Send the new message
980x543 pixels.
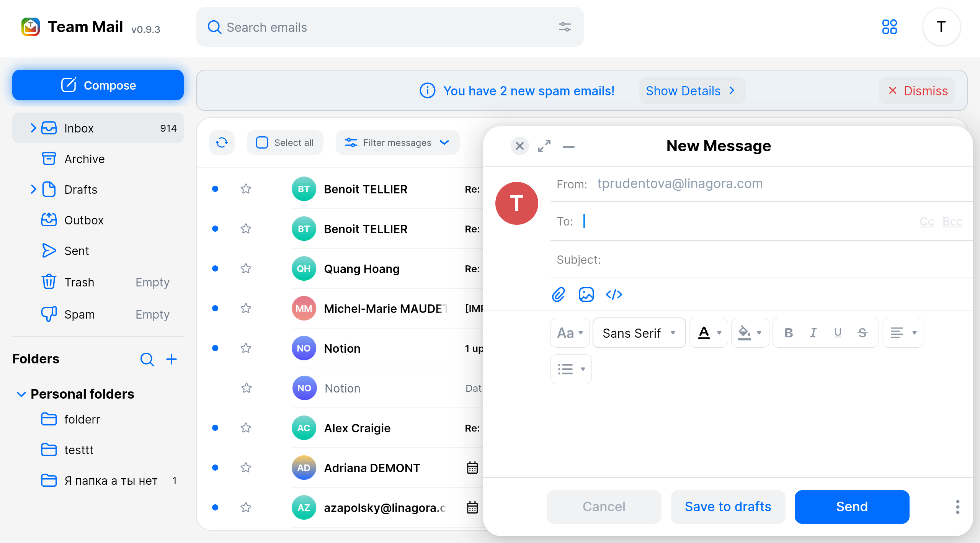point(851,506)
